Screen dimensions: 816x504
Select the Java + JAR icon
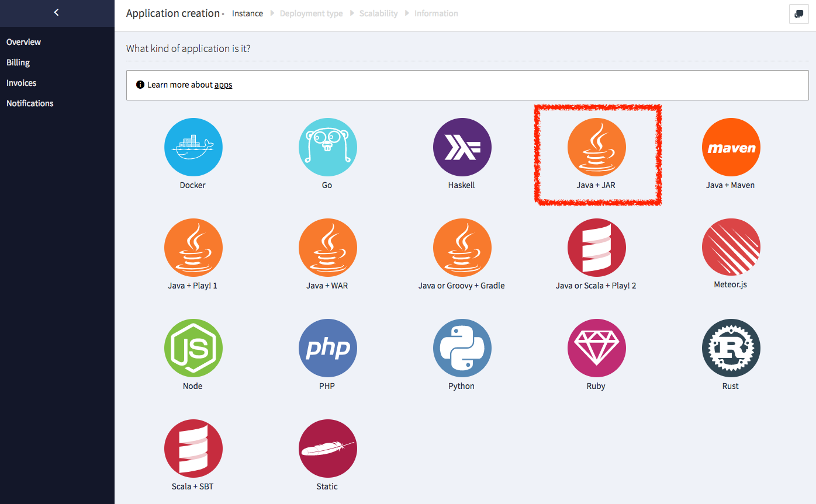(x=596, y=147)
